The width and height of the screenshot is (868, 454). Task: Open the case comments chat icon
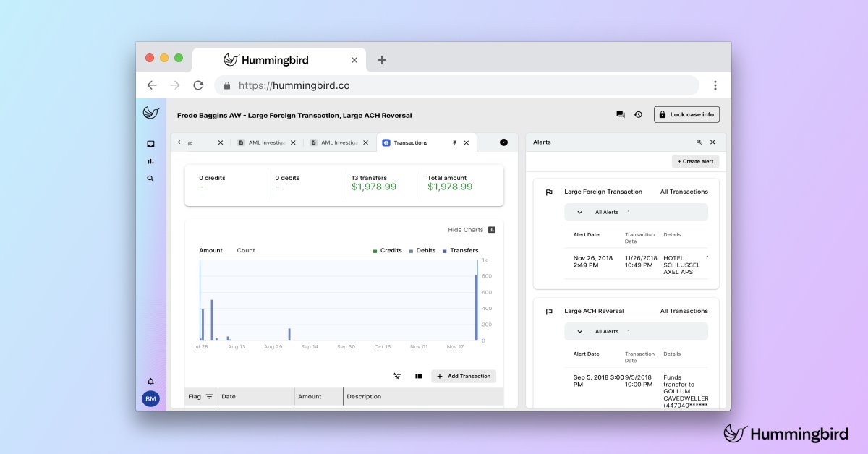(621, 114)
